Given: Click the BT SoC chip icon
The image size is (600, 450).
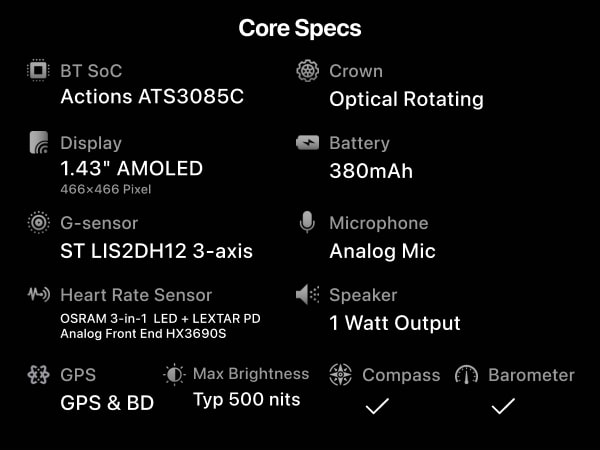Looking at the screenshot, I should pyautogui.click(x=38, y=70).
